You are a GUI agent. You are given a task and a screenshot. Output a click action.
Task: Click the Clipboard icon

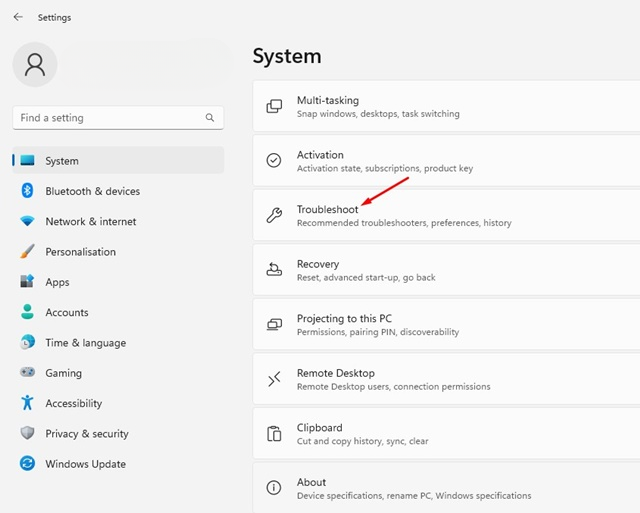pyautogui.click(x=274, y=433)
